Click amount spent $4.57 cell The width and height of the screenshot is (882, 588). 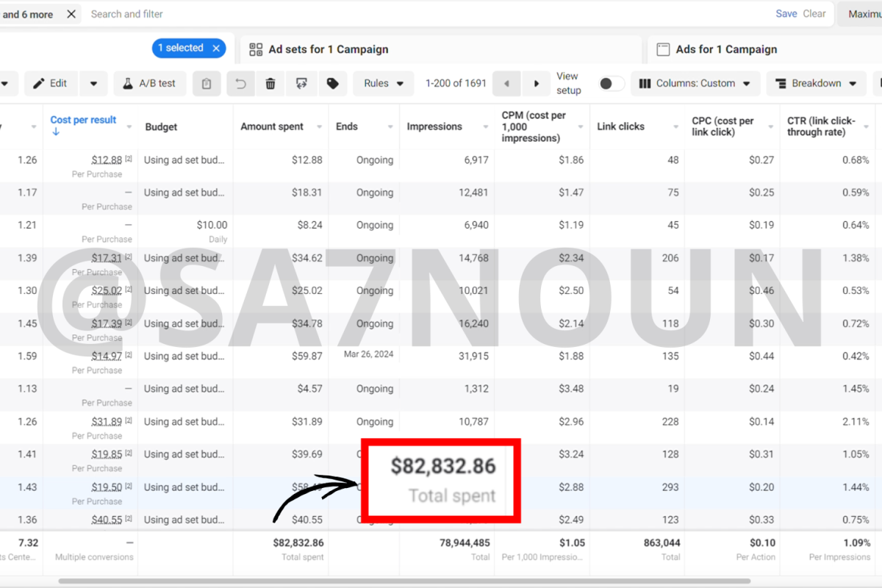309,389
